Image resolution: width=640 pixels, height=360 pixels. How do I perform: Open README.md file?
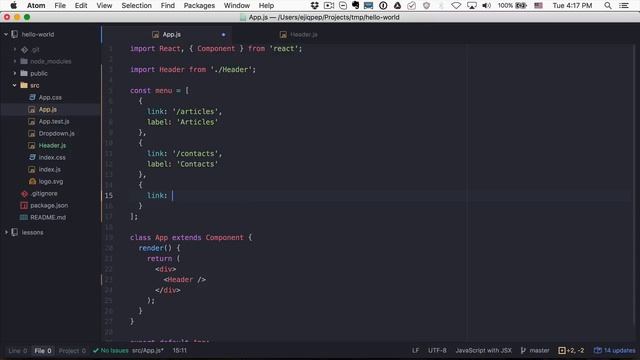48,217
